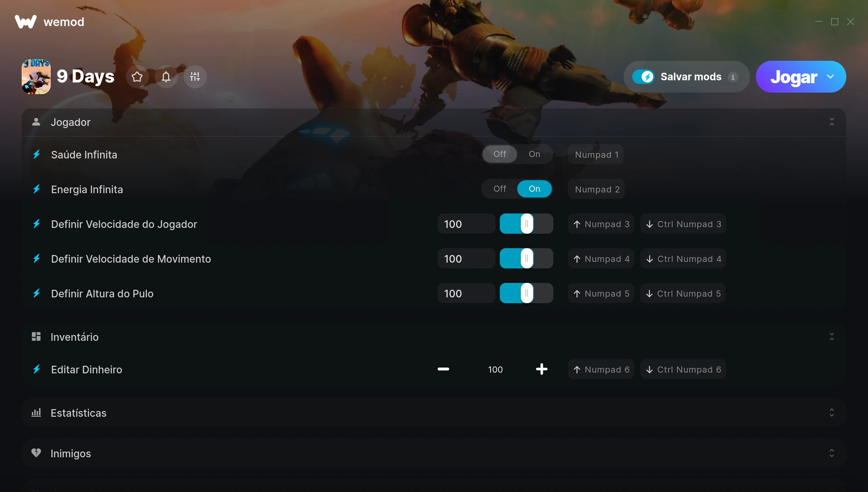Screen dimensions: 868x492
Task: Click the Definir Altura do Pulo slider
Action: point(526,293)
